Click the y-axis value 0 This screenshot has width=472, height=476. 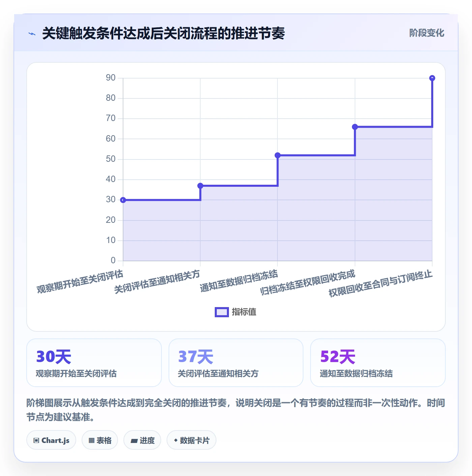pyautogui.click(x=113, y=260)
